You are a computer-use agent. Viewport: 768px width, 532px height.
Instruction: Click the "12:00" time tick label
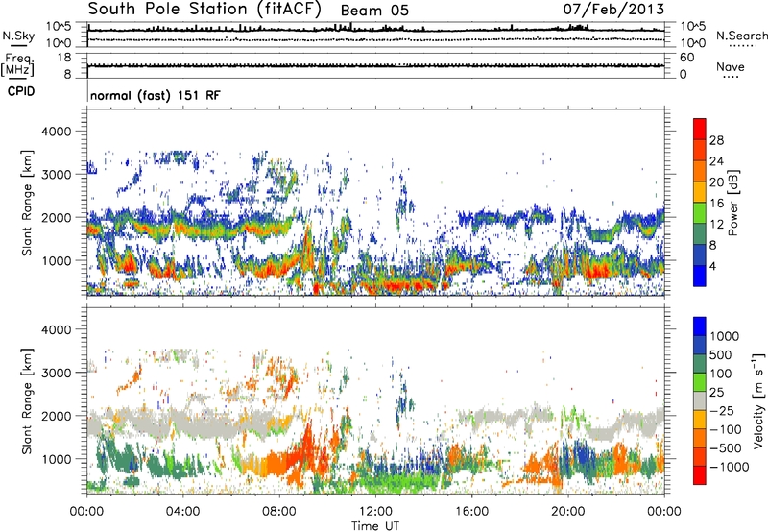point(375,512)
